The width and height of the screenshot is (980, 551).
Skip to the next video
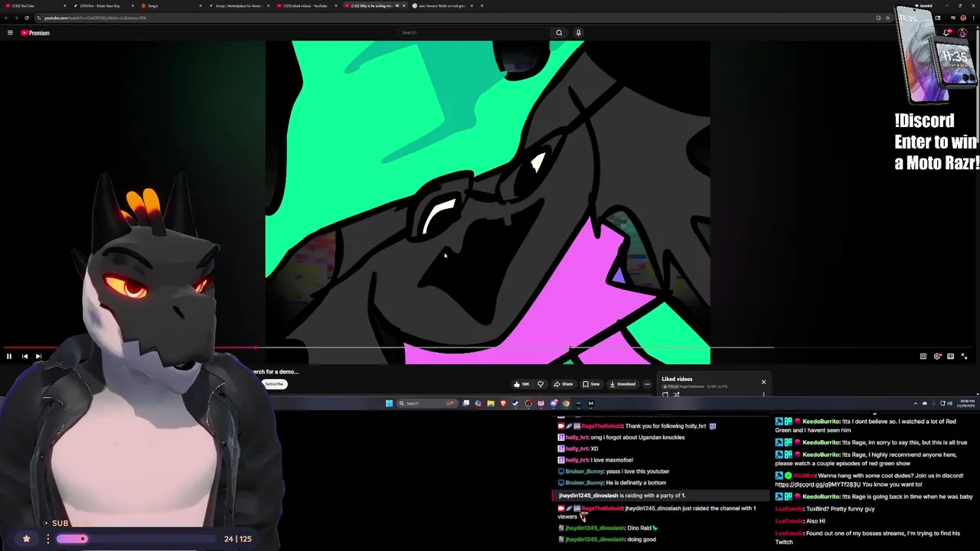click(38, 357)
